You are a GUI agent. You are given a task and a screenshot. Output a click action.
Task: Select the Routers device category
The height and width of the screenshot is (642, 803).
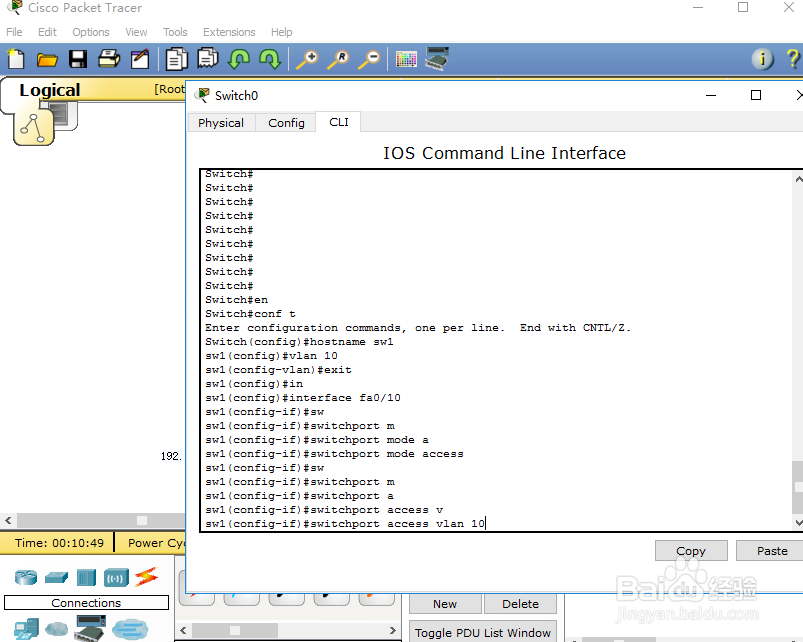[24, 577]
